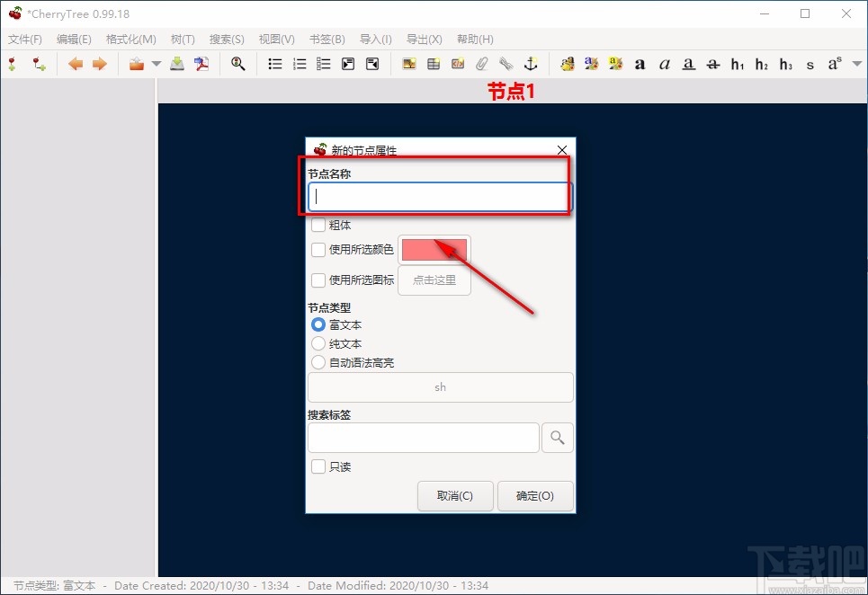Attach file paperclip icon

pos(482,64)
